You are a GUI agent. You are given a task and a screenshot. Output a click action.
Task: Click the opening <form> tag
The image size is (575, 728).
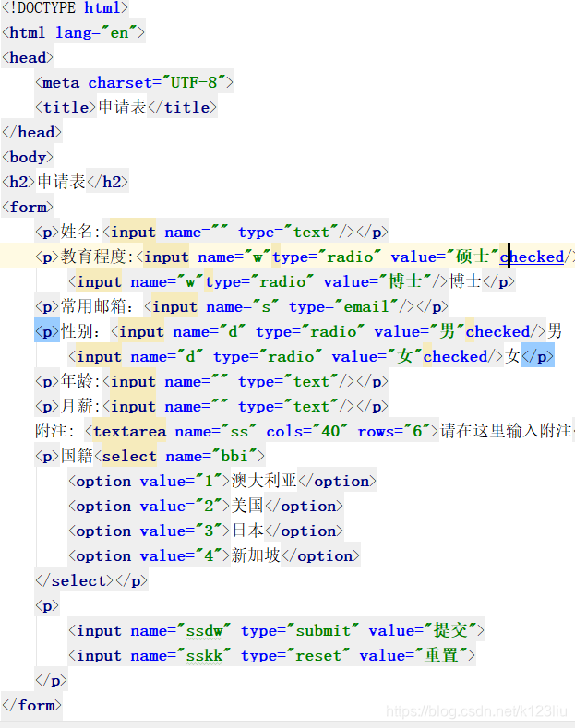pos(28,207)
